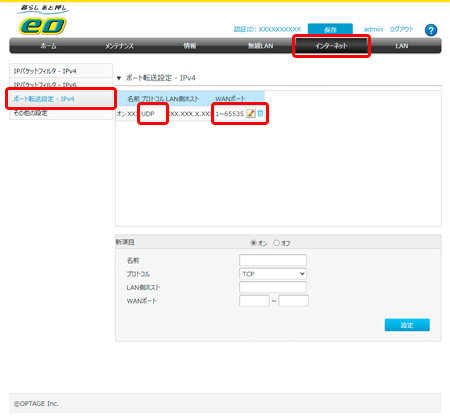
Task: Open the LAN tab in navigation bar
Action: 402,46
